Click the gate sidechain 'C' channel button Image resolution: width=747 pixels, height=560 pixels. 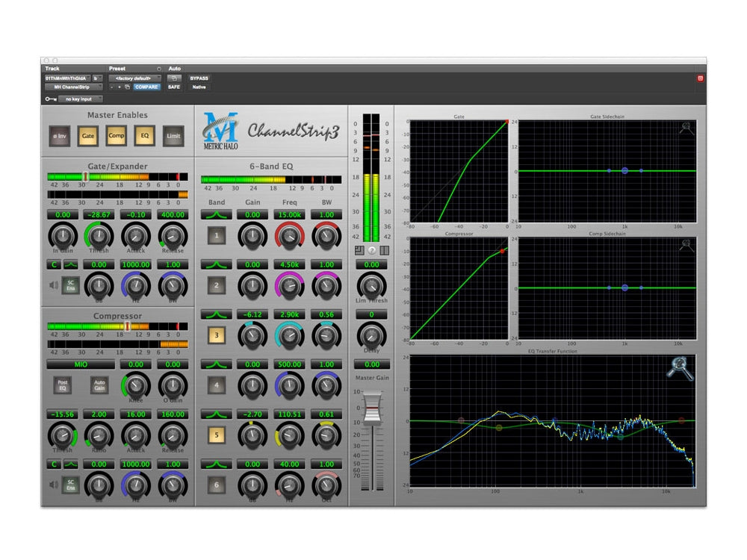pos(54,265)
